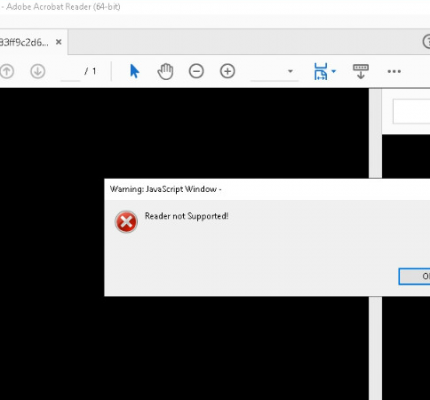This screenshot has width=430, height=400.
Task: Switch to the 33ff9c2d6 document tab
Action: (25, 42)
